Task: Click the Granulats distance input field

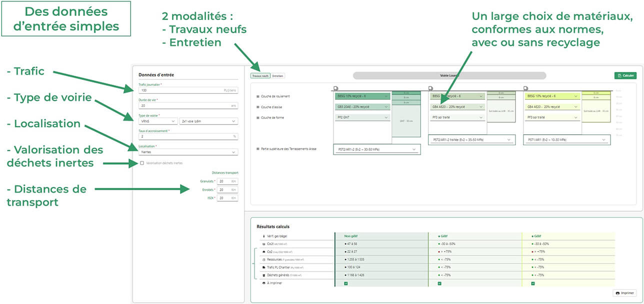Action: click(x=227, y=181)
